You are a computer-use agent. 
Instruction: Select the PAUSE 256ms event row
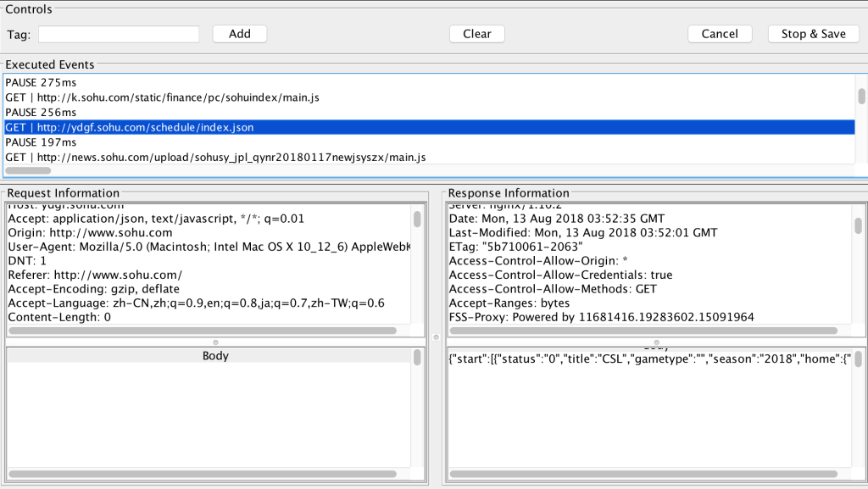click(41, 113)
